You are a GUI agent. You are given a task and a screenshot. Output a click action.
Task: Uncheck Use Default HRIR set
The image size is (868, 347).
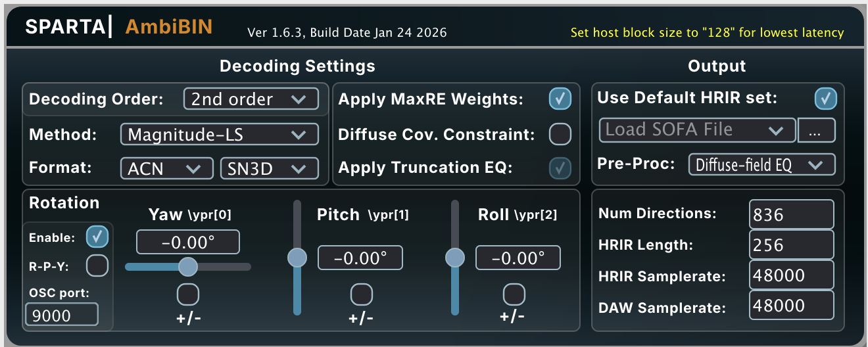pyautogui.click(x=826, y=99)
